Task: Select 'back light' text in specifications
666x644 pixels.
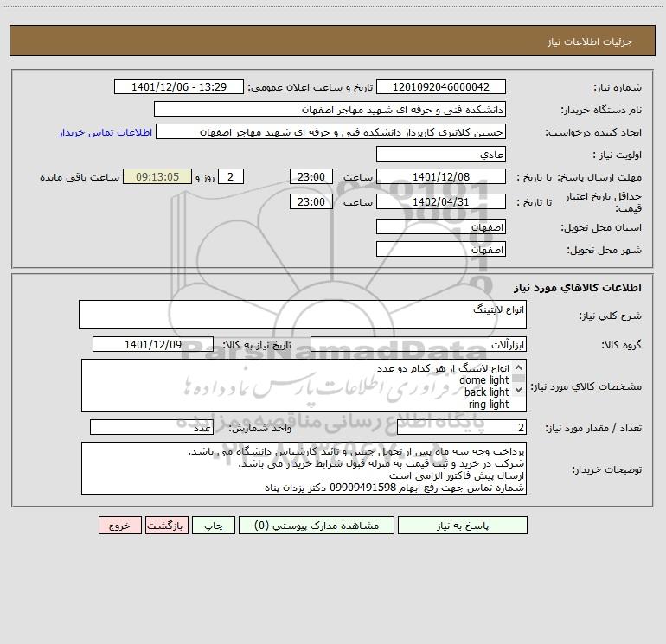Action: (x=487, y=392)
